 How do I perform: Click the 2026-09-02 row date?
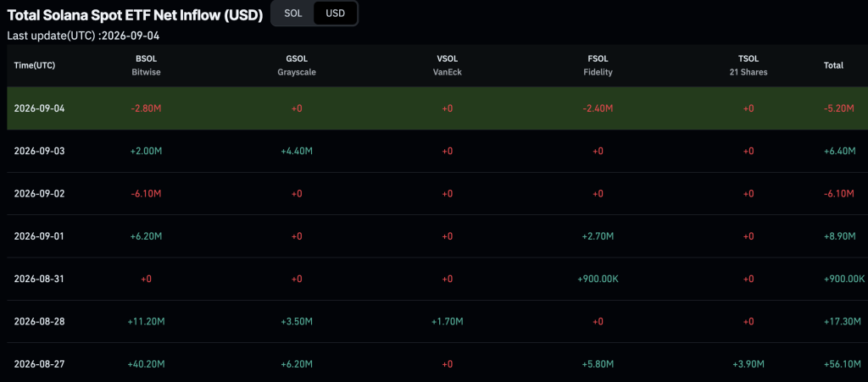point(39,193)
